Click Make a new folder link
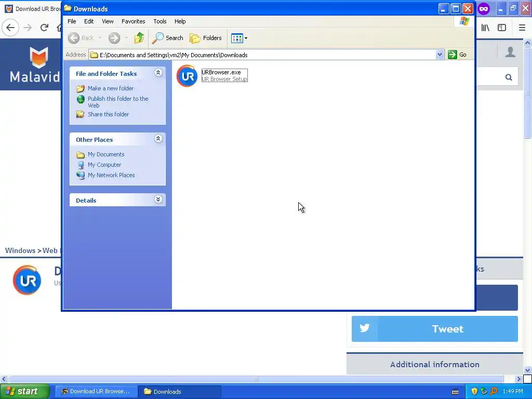Screen dimensions: 532x399 point(111,88)
